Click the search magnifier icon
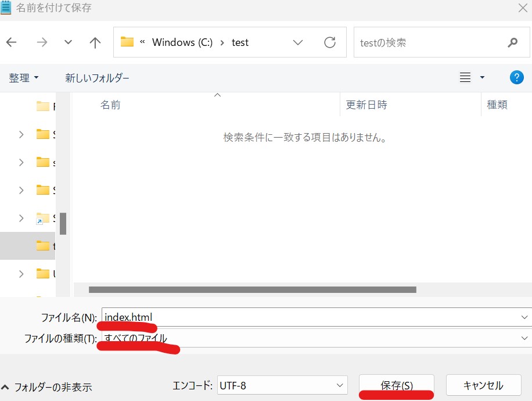Image resolution: width=532 pixels, height=401 pixels. click(512, 42)
